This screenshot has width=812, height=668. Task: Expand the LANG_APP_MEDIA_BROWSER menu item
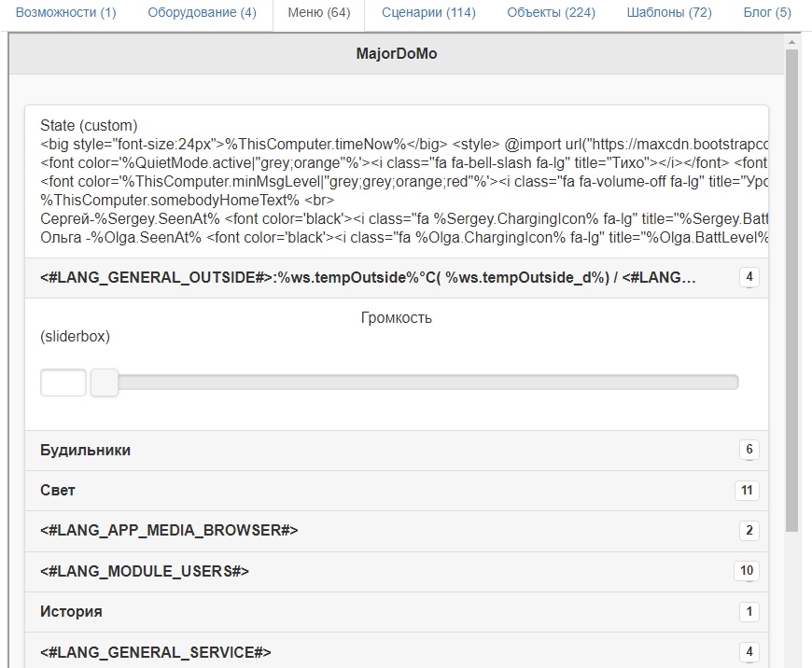coord(169,530)
